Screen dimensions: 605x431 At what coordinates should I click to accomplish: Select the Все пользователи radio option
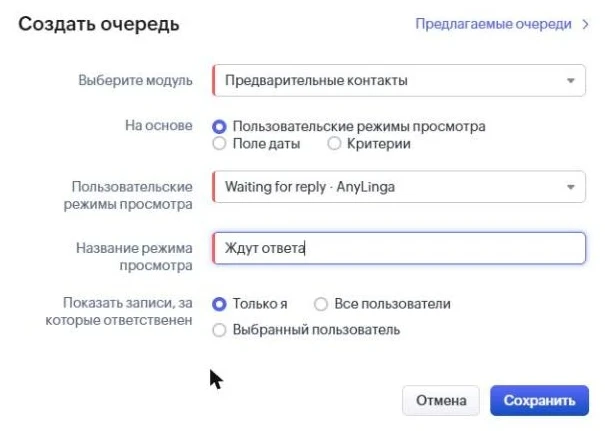[x=321, y=304]
